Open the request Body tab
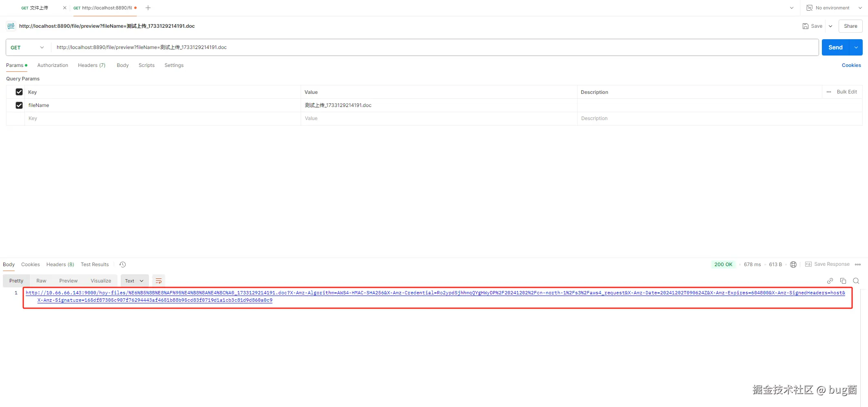The width and height of the screenshot is (868, 407). pos(123,65)
